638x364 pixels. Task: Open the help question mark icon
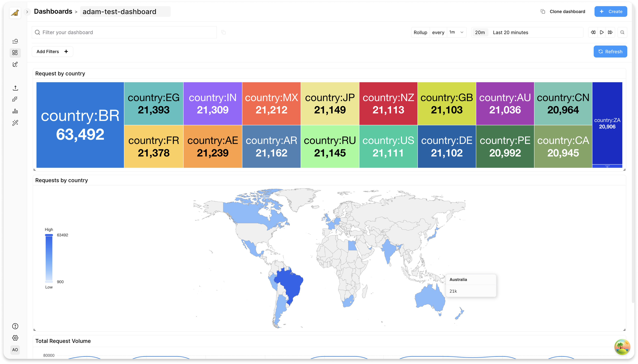coord(15,326)
